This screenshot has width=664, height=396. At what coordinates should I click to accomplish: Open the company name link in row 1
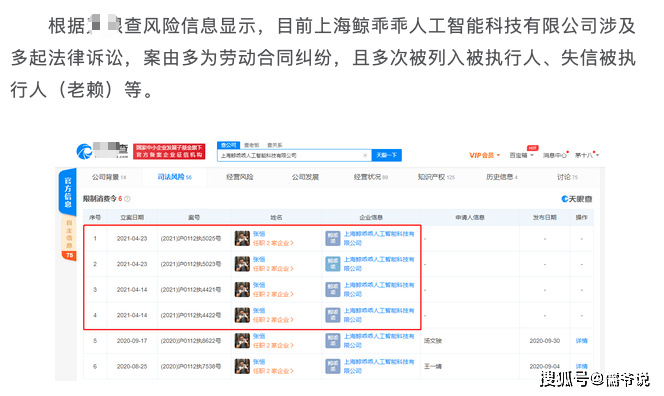379,238
